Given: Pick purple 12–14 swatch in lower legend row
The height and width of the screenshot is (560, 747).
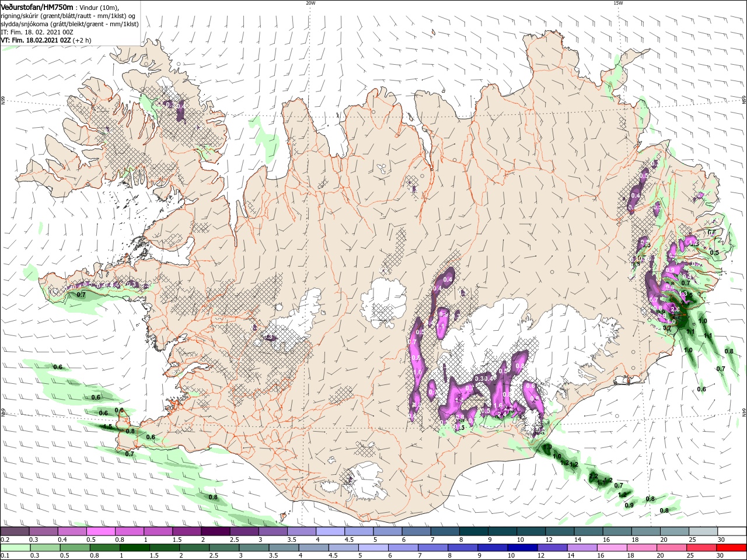Looking at the screenshot, I should point(551,547).
